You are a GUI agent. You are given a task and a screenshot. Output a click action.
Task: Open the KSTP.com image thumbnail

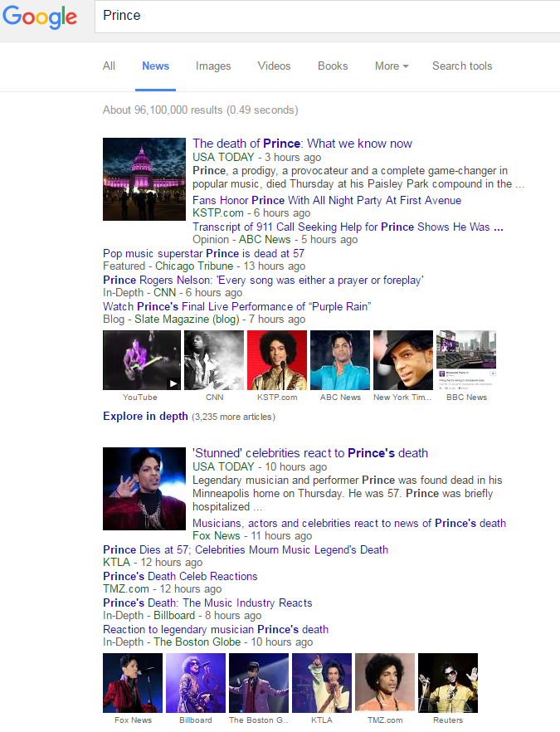coord(277,360)
